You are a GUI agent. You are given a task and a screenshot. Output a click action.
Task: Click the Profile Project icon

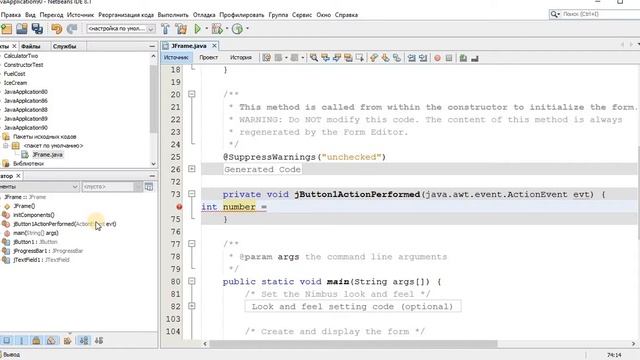tap(237, 29)
